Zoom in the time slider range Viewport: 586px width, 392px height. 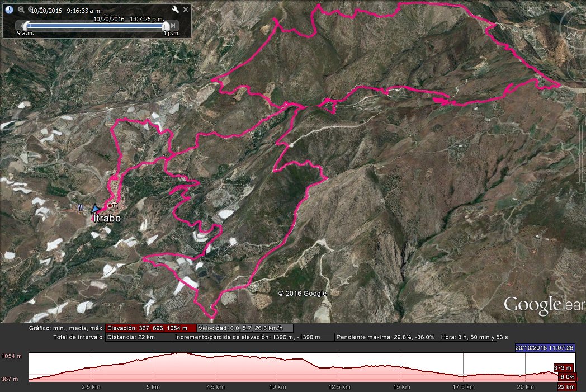pos(30,10)
